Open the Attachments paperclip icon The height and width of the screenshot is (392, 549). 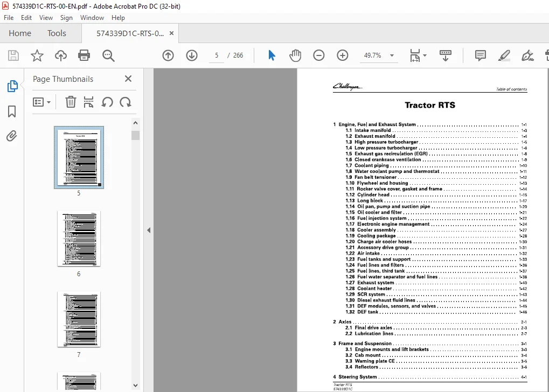[11, 136]
